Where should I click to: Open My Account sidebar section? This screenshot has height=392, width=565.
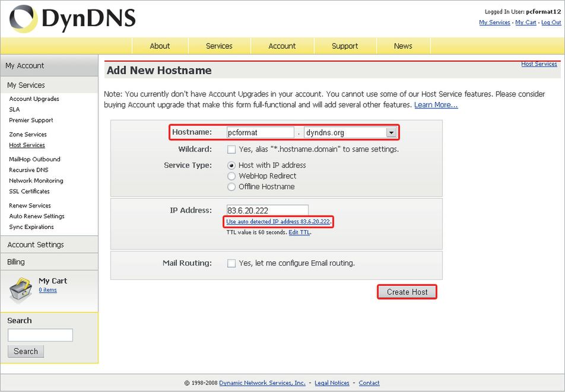tap(49, 66)
